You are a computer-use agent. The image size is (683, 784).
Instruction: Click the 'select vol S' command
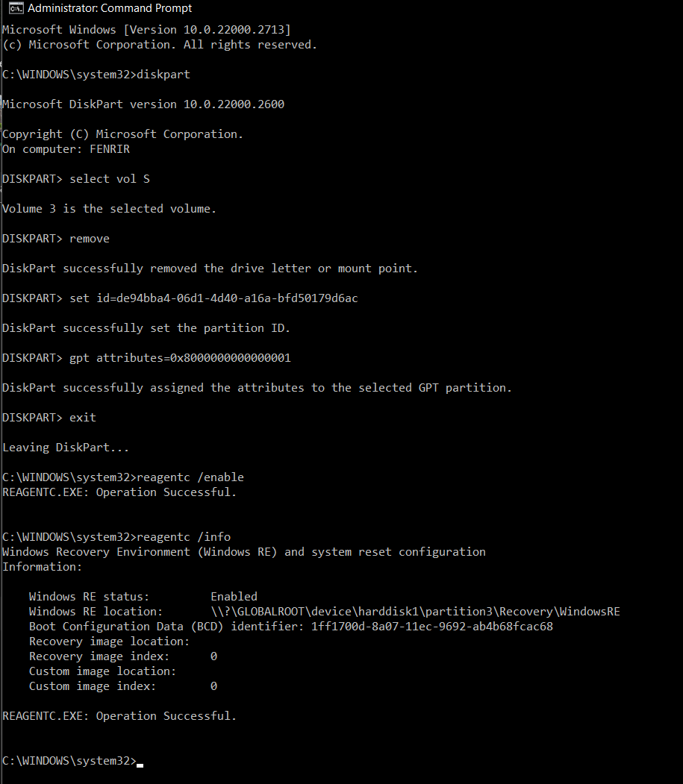click(x=110, y=179)
